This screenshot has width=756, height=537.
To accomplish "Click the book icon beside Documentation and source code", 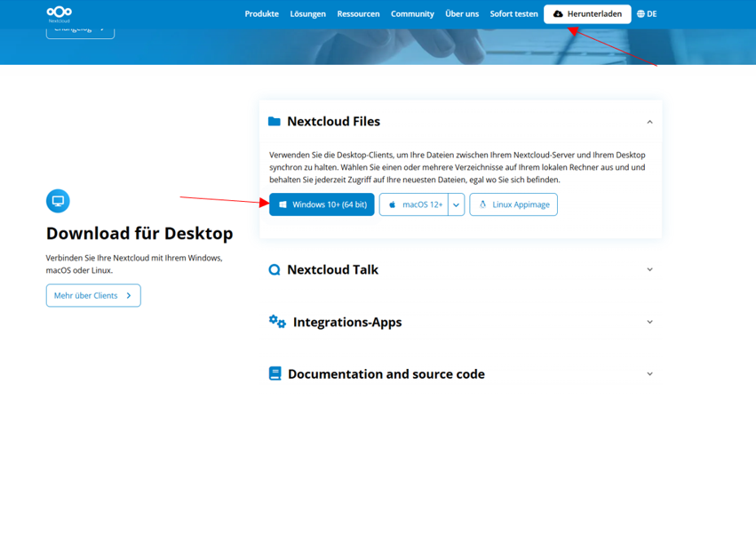I will point(275,373).
